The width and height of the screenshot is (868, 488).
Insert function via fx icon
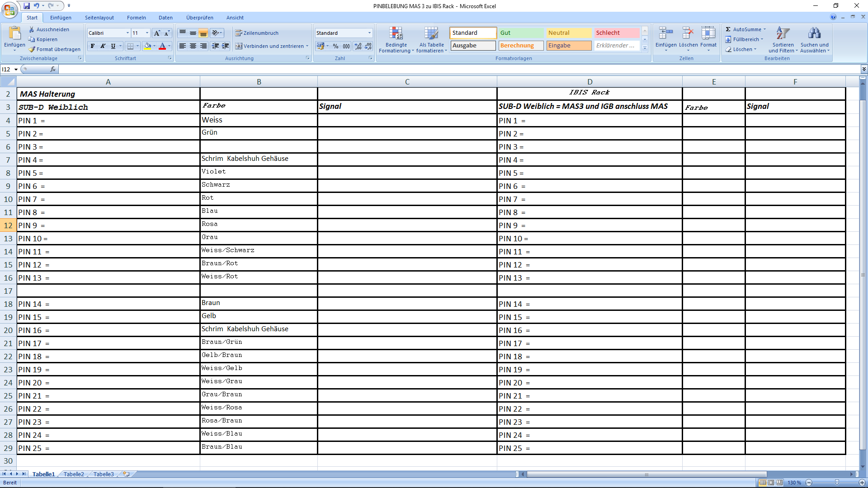[x=53, y=69]
